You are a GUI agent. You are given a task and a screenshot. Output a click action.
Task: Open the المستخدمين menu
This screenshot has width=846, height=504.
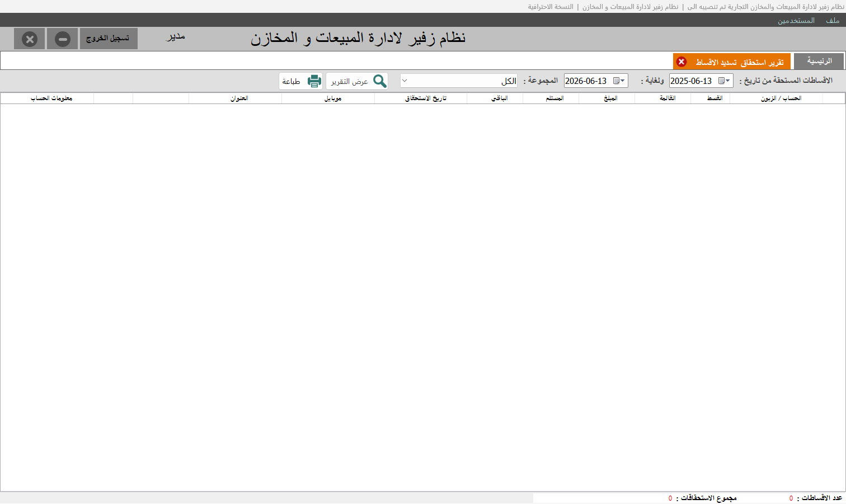(x=796, y=20)
